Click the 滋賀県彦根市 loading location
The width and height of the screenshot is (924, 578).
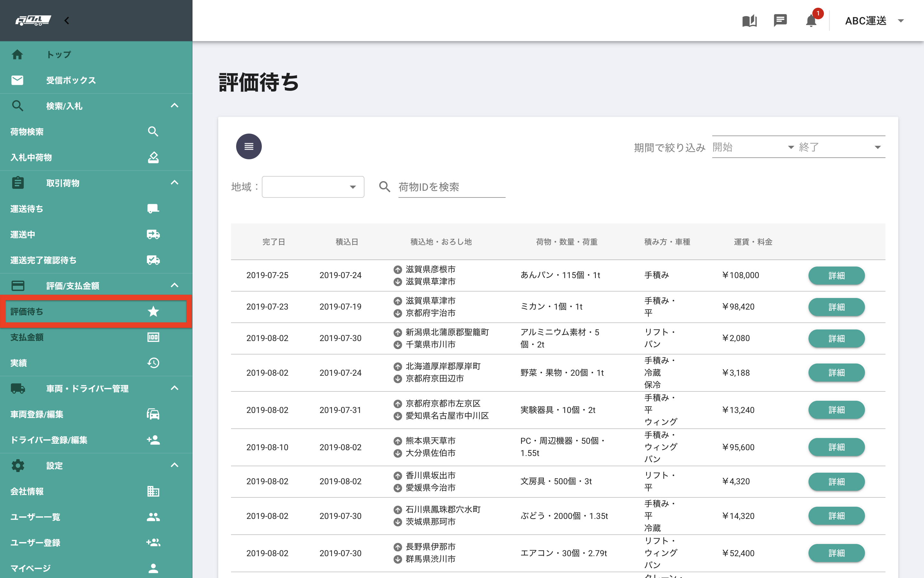click(x=430, y=269)
